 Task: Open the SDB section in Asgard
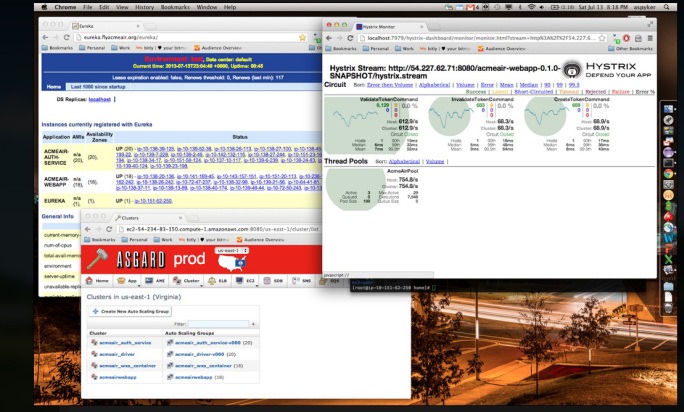(274, 281)
